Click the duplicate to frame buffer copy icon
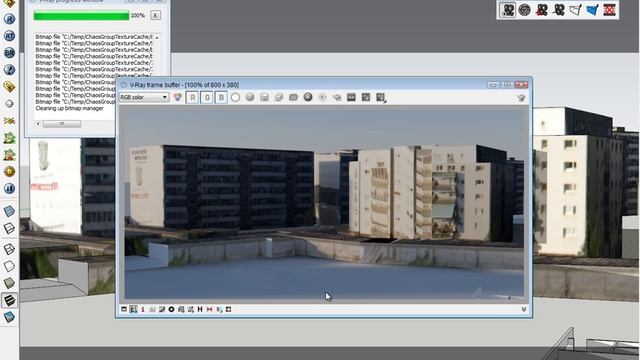The width and height of the screenshot is (640, 360). click(x=279, y=97)
